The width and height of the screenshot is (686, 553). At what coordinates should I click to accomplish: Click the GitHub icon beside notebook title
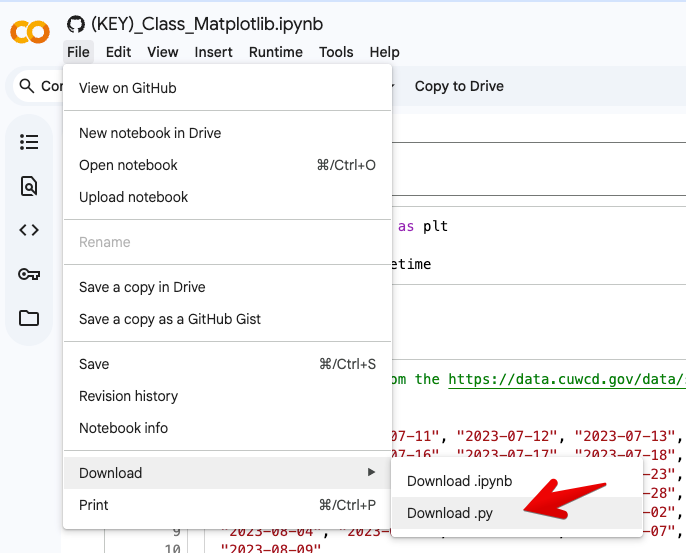76,24
